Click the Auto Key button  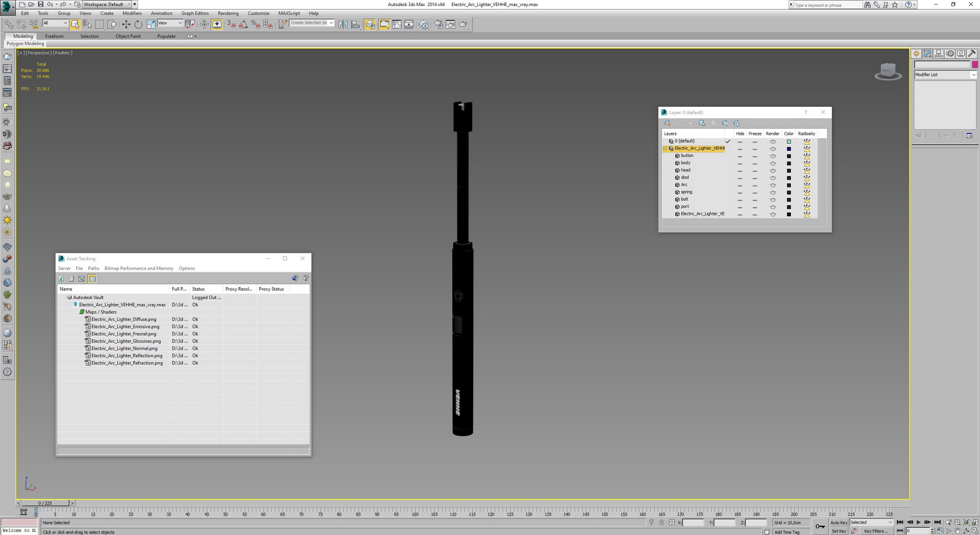pyautogui.click(x=839, y=522)
